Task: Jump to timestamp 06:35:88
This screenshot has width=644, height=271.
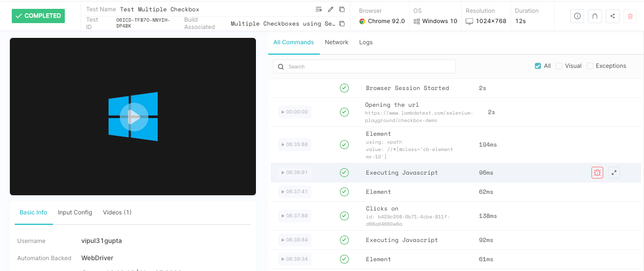Action: coord(295,145)
